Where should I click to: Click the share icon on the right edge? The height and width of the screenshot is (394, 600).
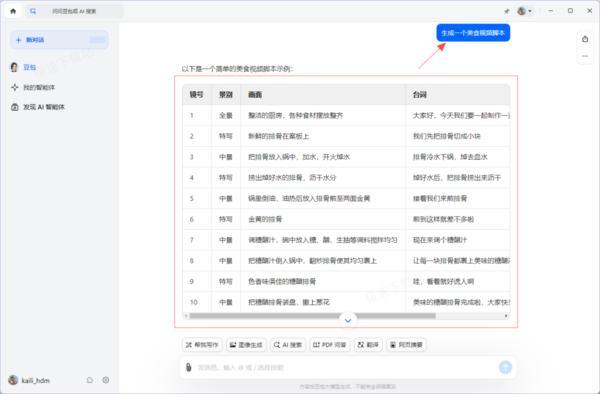coord(585,39)
